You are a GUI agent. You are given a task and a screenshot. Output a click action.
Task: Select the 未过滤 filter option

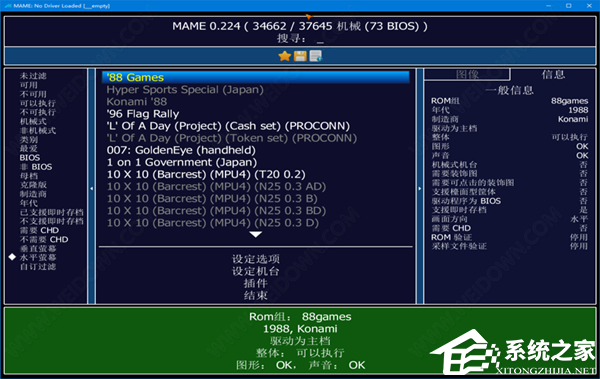pyautogui.click(x=33, y=76)
